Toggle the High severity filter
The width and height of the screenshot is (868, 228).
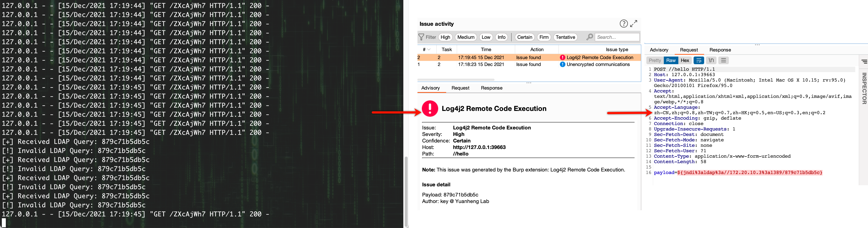pyautogui.click(x=445, y=37)
